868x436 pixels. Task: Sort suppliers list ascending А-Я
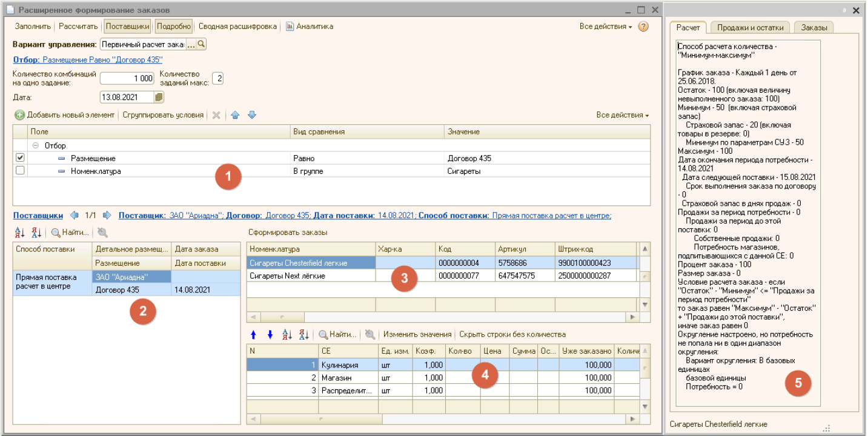19,232
